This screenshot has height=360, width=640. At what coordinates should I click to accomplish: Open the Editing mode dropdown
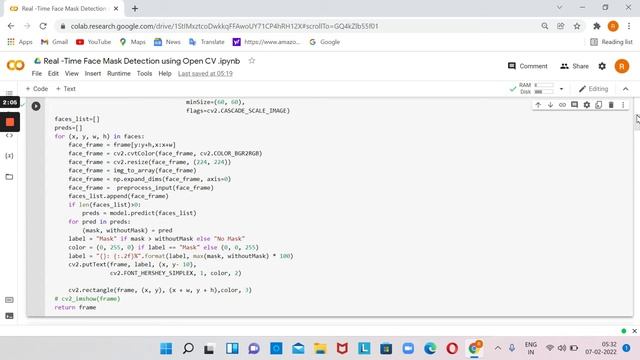pyautogui.click(x=593, y=89)
